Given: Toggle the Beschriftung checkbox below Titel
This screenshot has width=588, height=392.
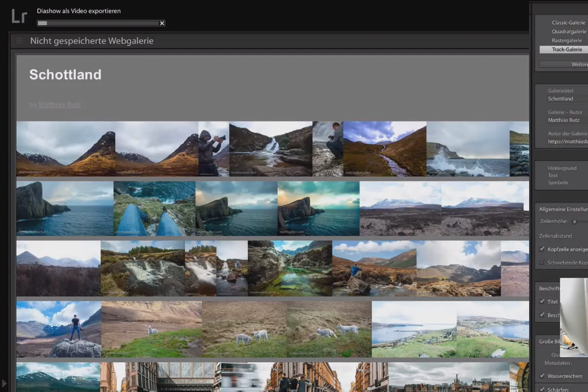Looking at the screenshot, I should (x=542, y=315).
